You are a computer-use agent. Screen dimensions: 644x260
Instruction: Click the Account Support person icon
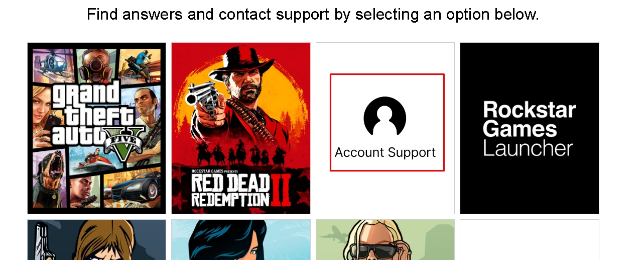coord(385,116)
